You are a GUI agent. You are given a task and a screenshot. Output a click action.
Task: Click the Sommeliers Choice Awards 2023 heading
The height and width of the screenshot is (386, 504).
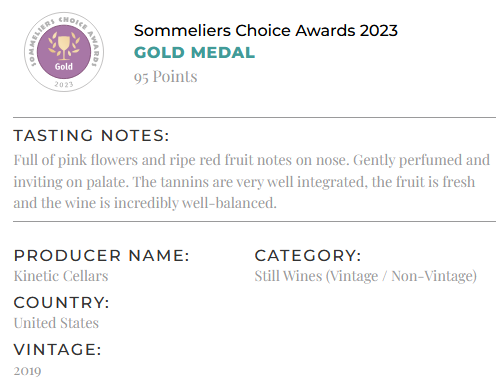click(266, 31)
